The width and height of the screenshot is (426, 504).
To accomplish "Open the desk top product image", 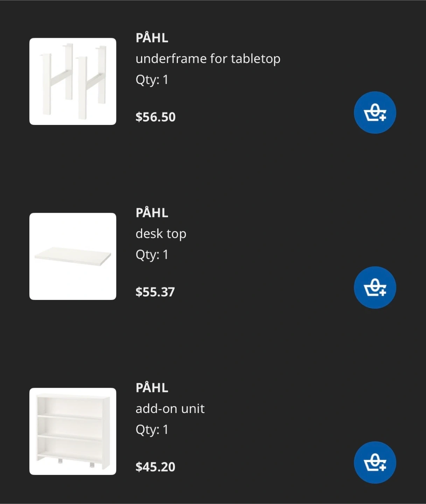I will 73,256.
